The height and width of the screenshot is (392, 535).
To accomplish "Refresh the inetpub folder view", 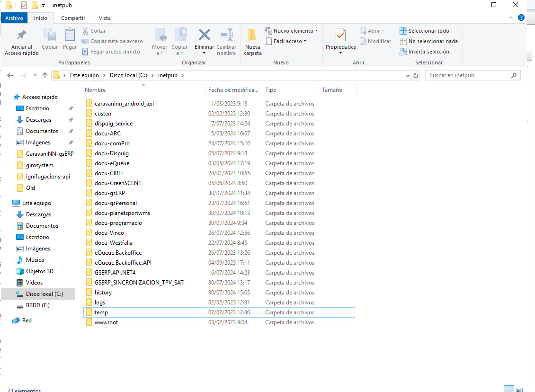I will click(x=416, y=75).
